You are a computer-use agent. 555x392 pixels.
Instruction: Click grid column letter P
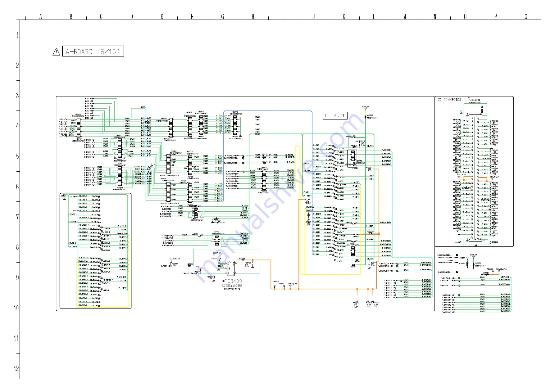495,17
